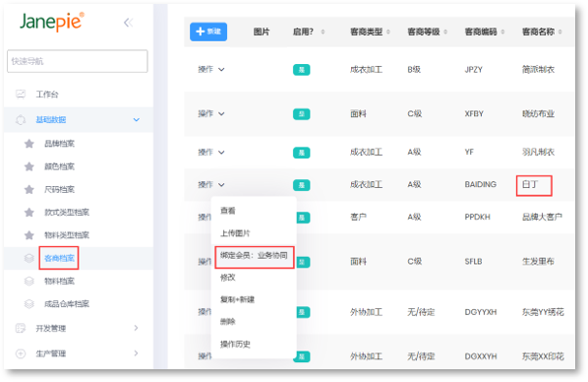Click the 生发里布 name cell
The height and width of the screenshot is (382, 588).
click(x=538, y=262)
